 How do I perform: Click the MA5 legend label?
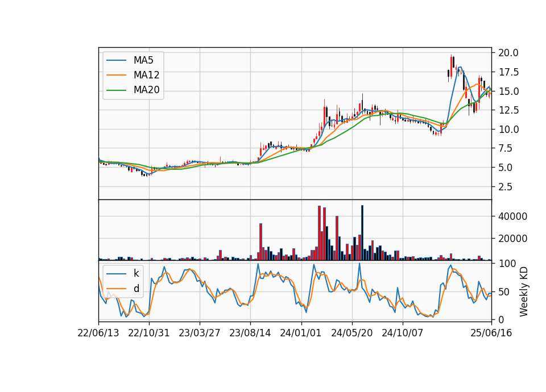pos(143,60)
